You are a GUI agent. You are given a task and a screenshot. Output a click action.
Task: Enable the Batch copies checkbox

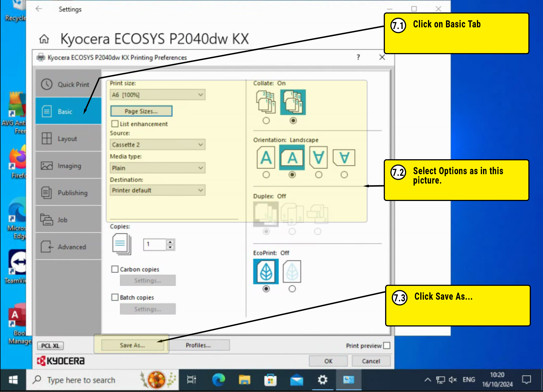pyautogui.click(x=115, y=297)
